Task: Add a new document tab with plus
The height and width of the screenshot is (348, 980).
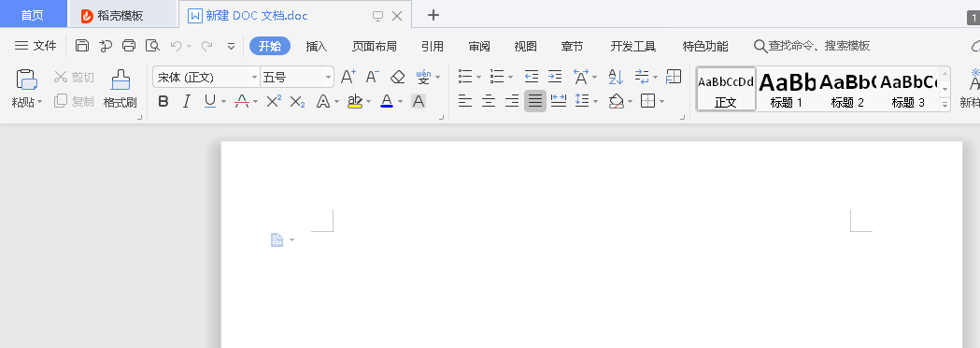Action: [433, 15]
